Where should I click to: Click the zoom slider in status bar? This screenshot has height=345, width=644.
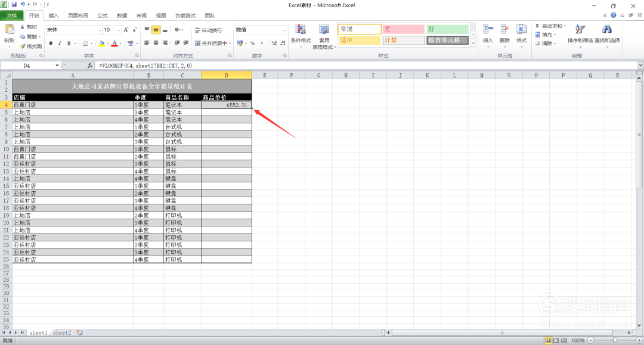pos(615,340)
